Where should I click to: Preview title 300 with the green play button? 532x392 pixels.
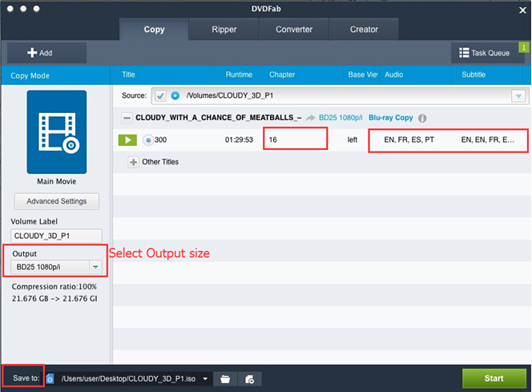point(127,139)
